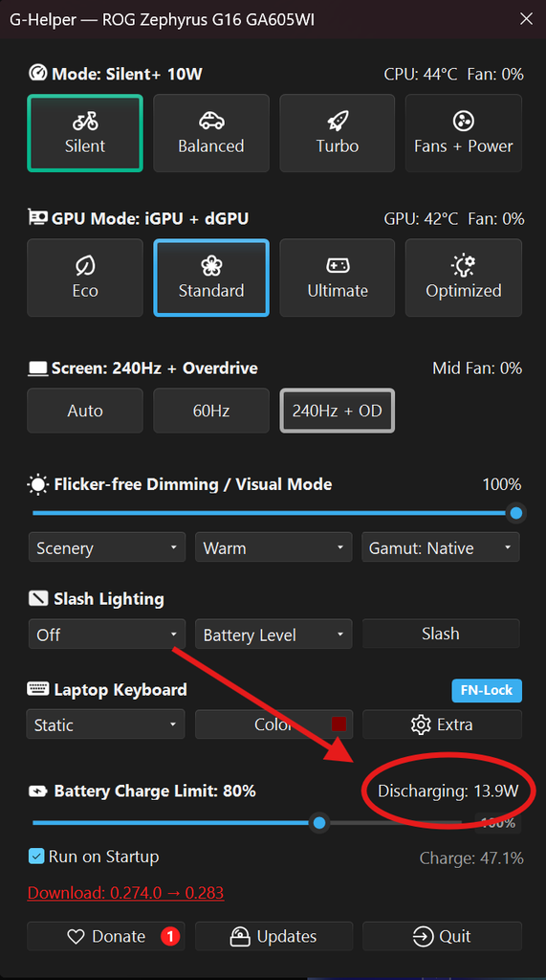Image resolution: width=546 pixels, height=980 pixels.
Task: Click the Charge: 47.1% text
Action: point(471,858)
